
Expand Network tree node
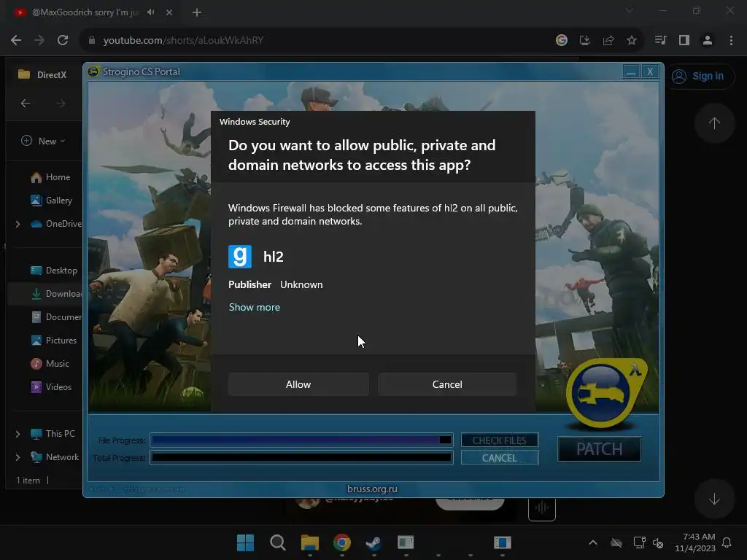18,457
